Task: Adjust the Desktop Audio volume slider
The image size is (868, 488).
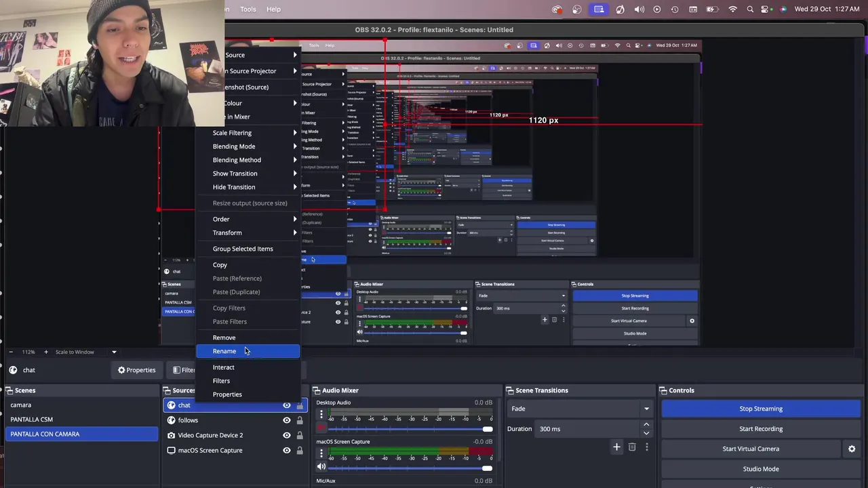Action: [411, 429]
